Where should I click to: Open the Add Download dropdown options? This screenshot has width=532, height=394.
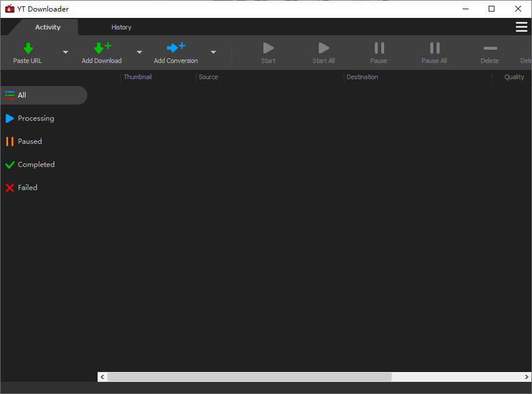tap(139, 52)
